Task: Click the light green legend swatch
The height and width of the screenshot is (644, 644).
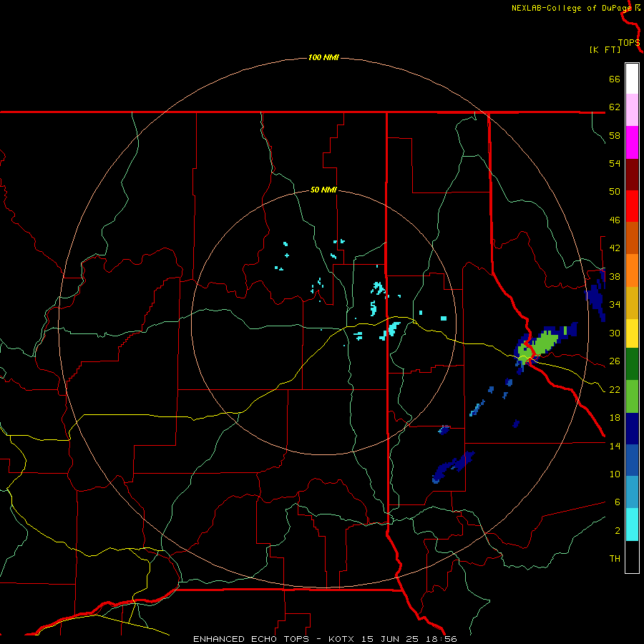Action: pyautogui.click(x=632, y=396)
